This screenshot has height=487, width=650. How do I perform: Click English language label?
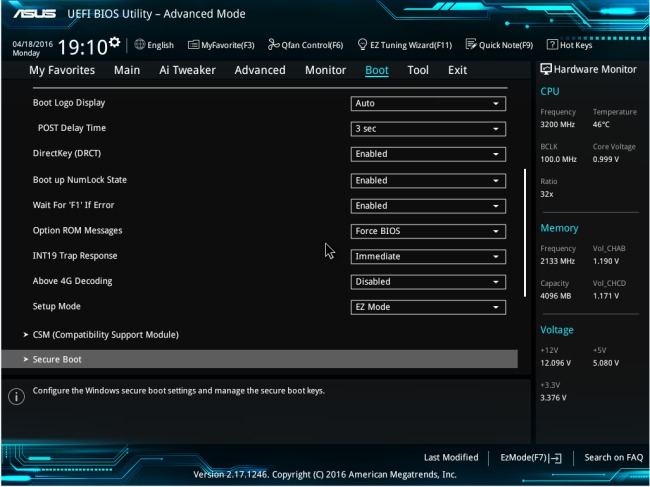(160, 45)
